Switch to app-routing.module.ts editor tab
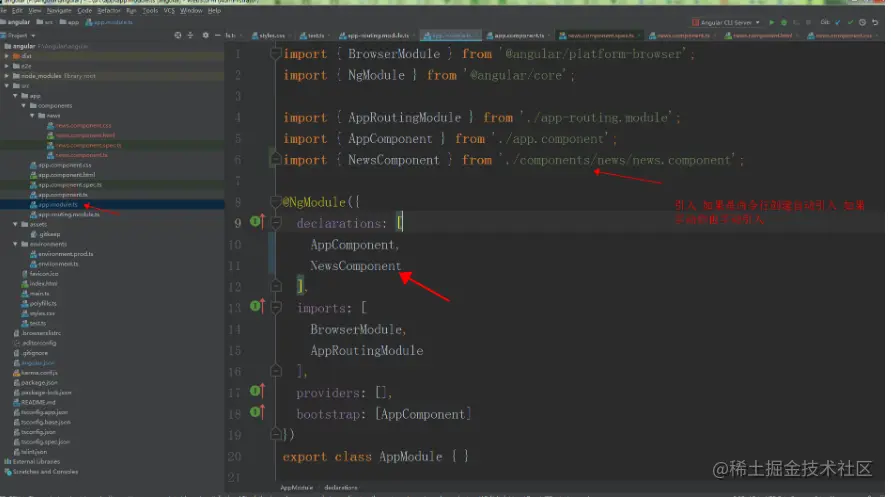The width and height of the screenshot is (891, 497). coord(376,35)
